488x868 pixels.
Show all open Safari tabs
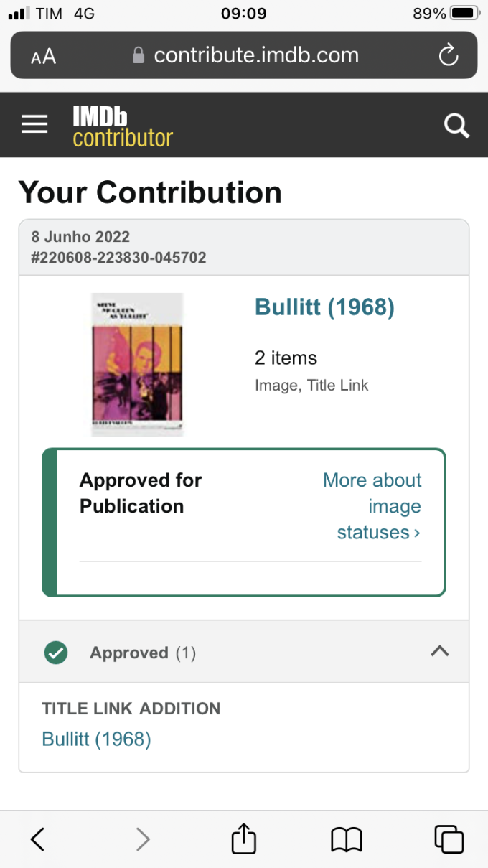[x=449, y=839]
